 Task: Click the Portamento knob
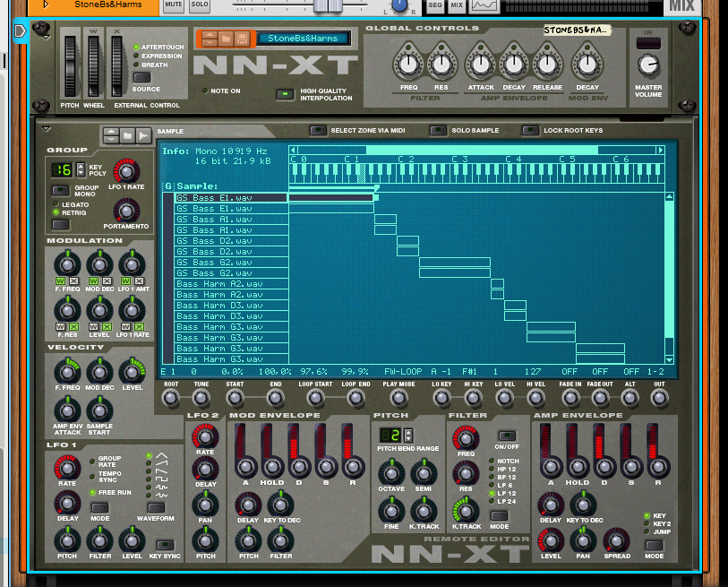(126, 211)
